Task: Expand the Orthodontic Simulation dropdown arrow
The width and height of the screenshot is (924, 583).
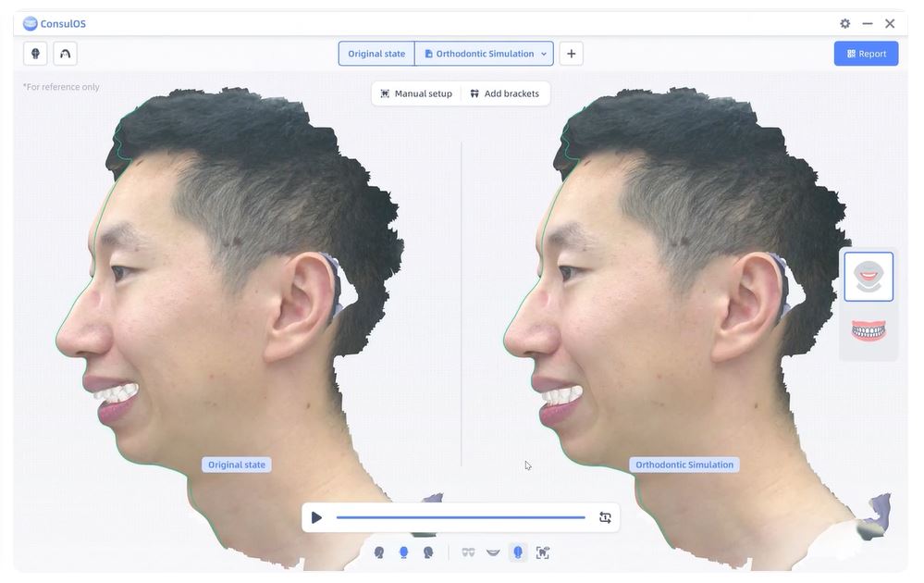Action: (544, 54)
